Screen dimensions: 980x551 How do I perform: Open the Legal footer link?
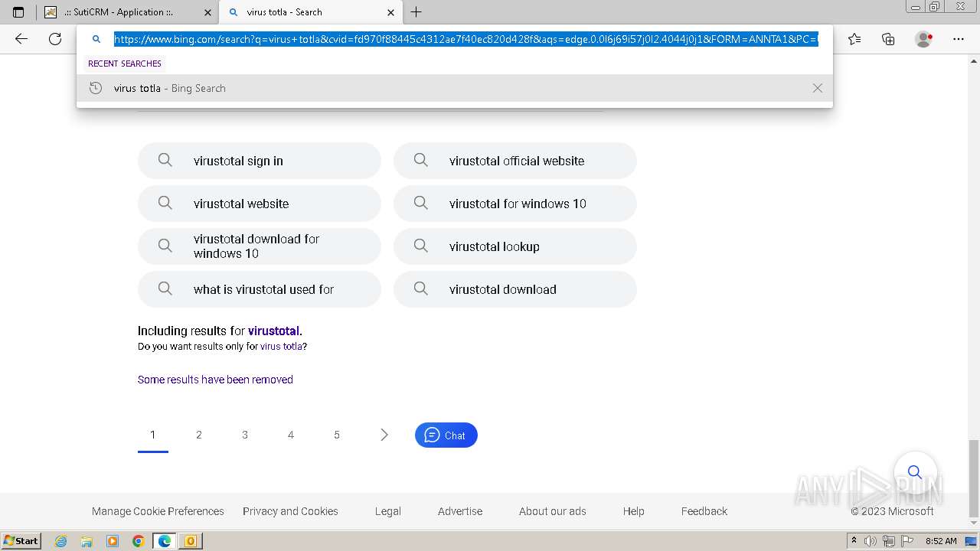click(388, 511)
